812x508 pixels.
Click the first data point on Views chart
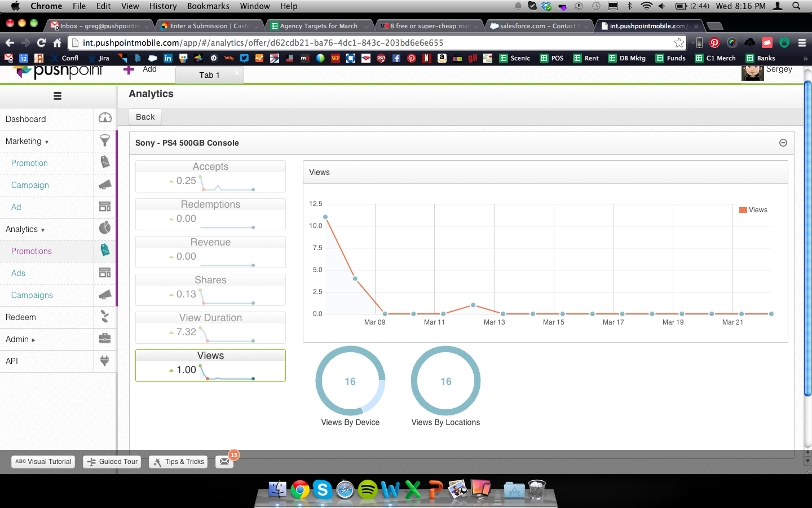[325, 217]
